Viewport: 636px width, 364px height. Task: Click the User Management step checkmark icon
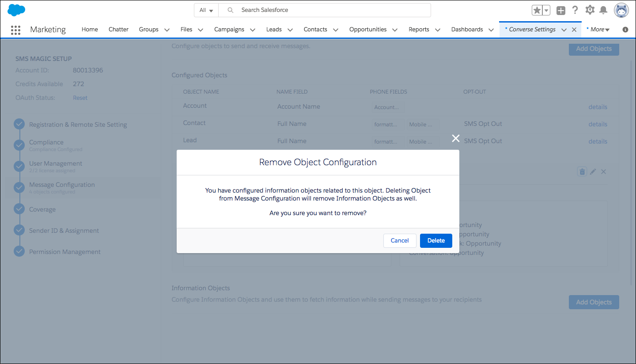[19, 167]
